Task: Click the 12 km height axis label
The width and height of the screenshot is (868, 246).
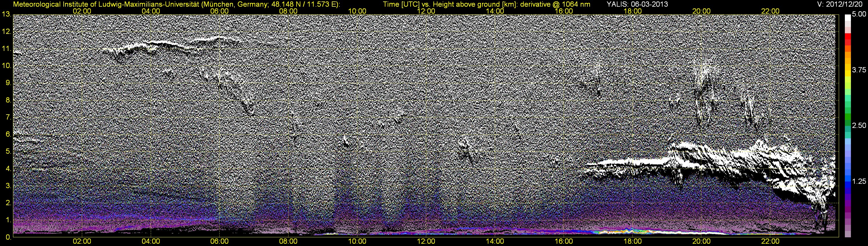Action: 6,32
